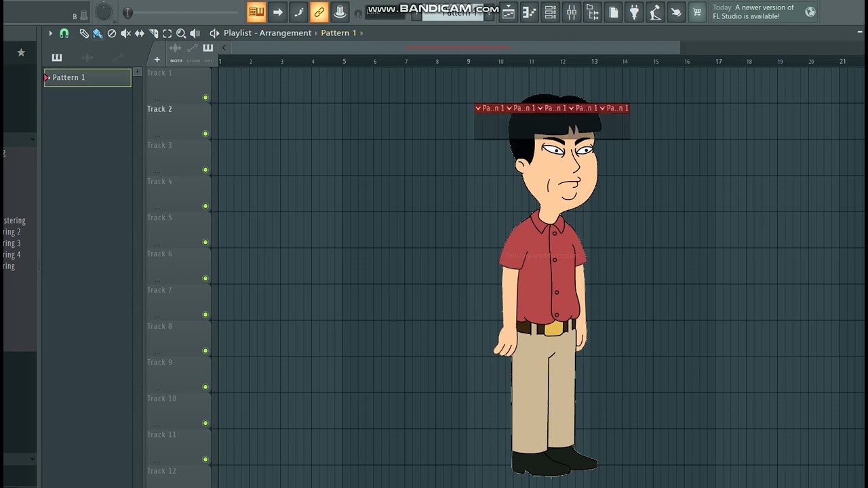Toggle the link-to-controller chain icon
The height and width of the screenshot is (488, 868).
(x=319, y=12)
